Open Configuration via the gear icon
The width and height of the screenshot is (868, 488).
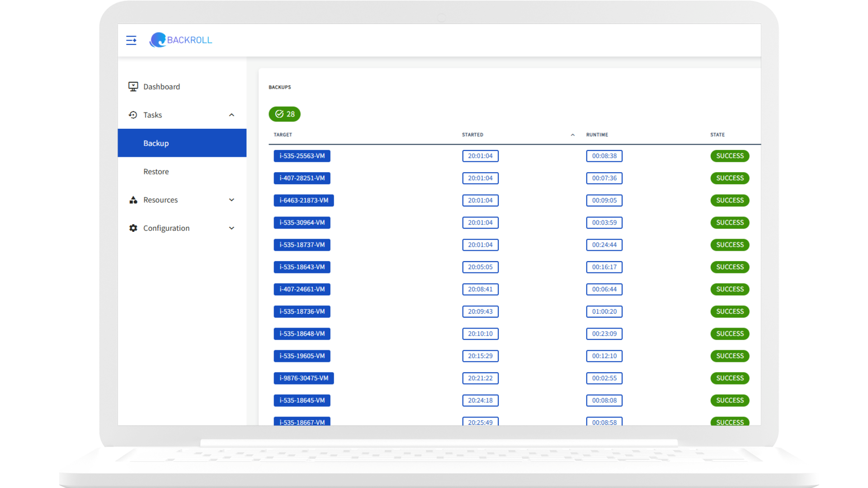pos(133,228)
